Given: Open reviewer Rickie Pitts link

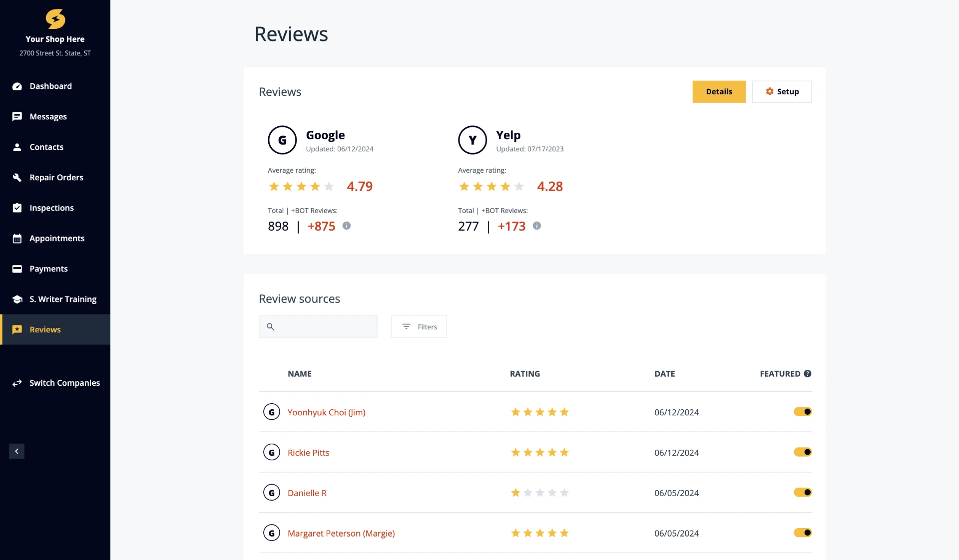Looking at the screenshot, I should pos(308,453).
